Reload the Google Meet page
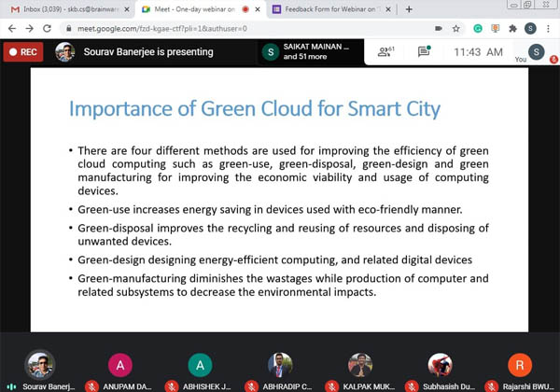The height and width of the screenshot is (392, 560). coord(48,29)
